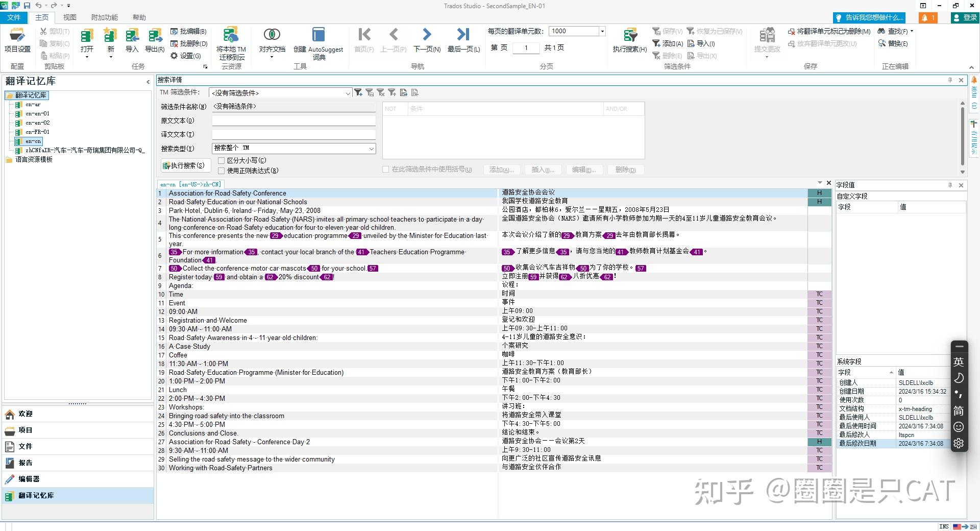Viewport: 980px width, 531px height.
Task: Collapse the 翻译记忆库 navigation pane
Action: [x=148, y=82]
